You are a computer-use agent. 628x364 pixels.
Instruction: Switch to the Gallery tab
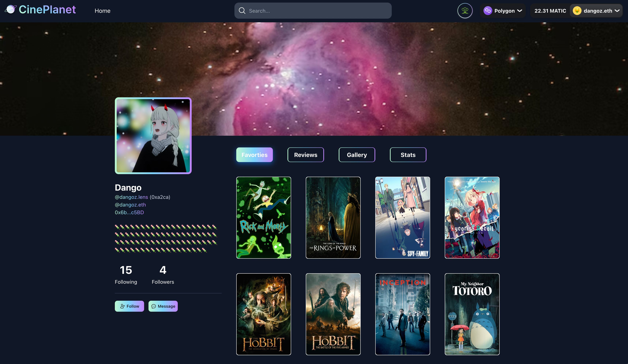357,155
